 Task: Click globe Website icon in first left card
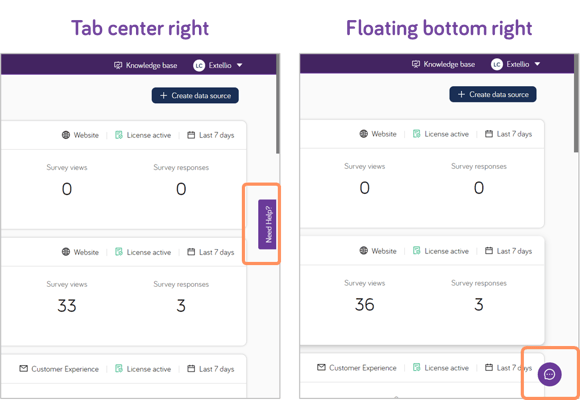pos(66,135)
